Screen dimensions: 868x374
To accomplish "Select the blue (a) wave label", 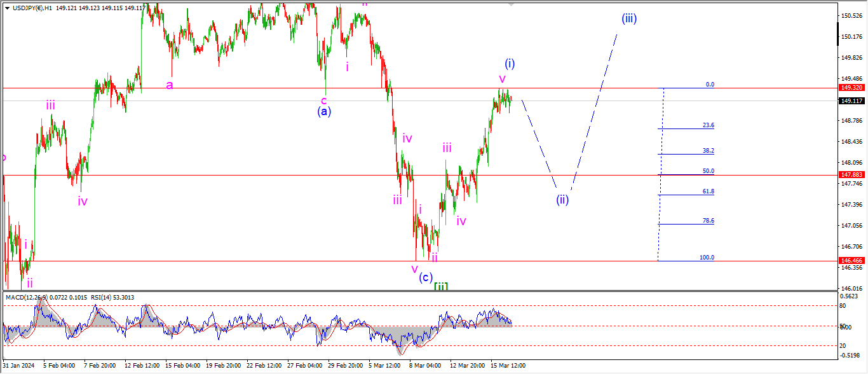I will [323, 111].
